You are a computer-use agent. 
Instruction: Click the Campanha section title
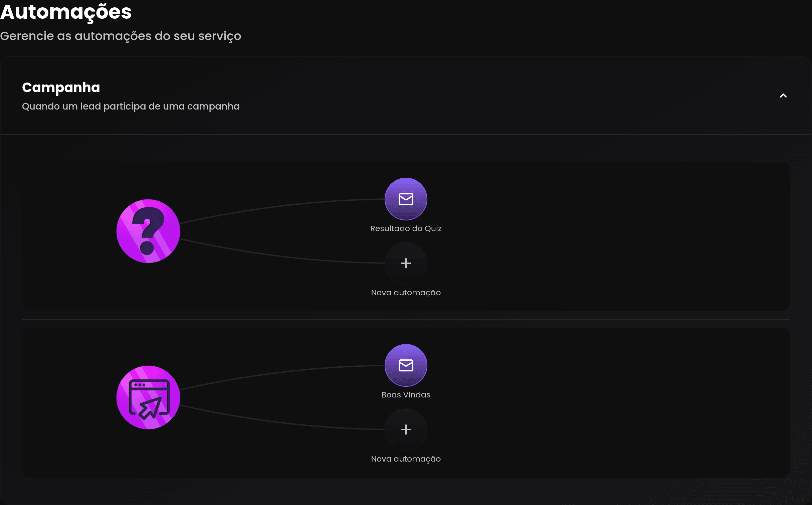(61, 88)
